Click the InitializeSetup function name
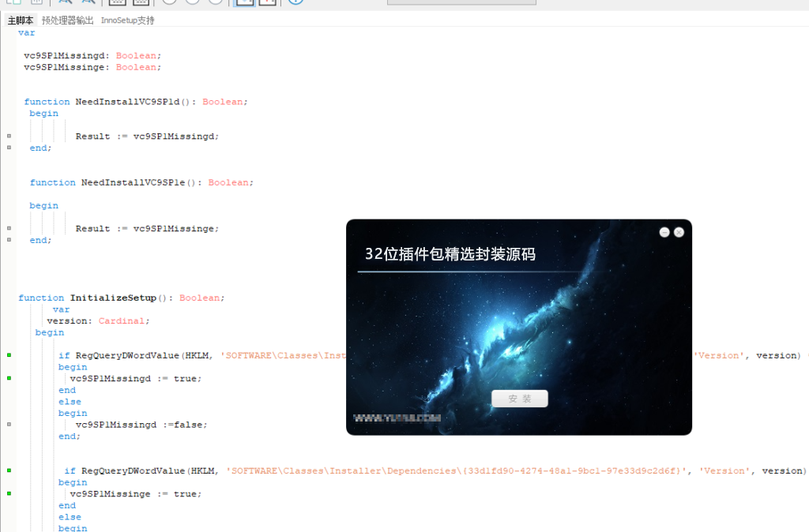This screenshot has height=532, width=809. click(113, 298)
